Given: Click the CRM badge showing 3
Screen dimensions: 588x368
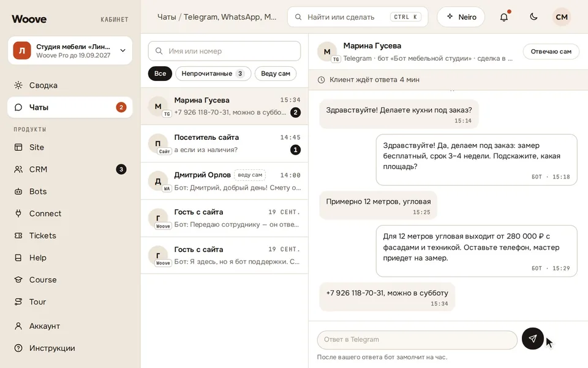Looking at the screenshot, I should pyautogui.click(x=121, y=169).
